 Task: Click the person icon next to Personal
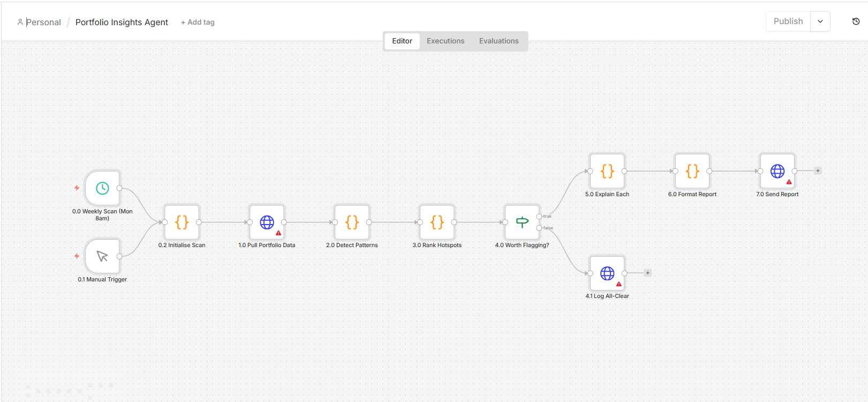tap(20, 22)
